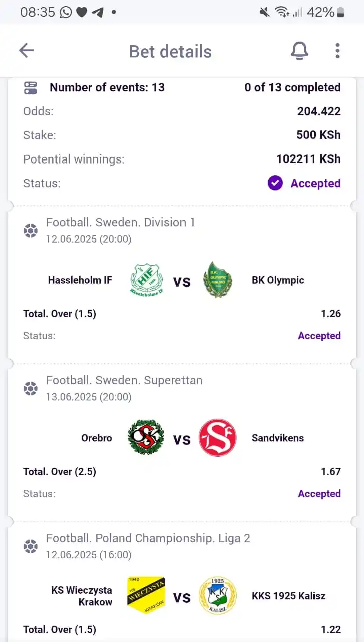This screenshot has height=642, width=364.
Task: Select the KS Wieczysta Krakow badge
Action: click(x=146, y=595)
